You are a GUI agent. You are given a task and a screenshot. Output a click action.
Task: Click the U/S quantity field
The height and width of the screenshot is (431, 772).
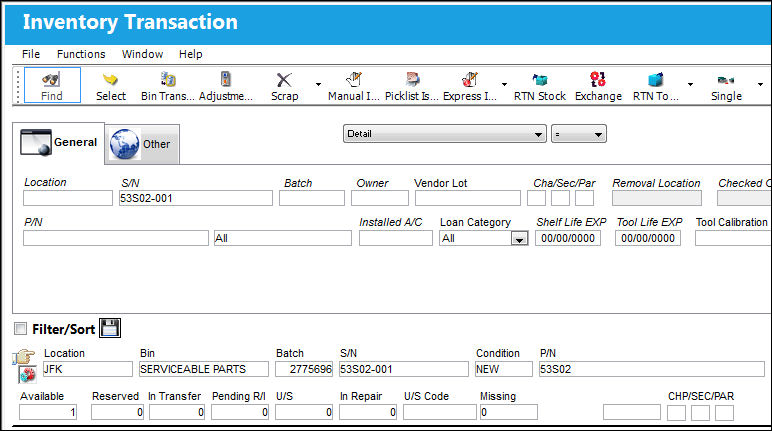[x=304, y=412]
